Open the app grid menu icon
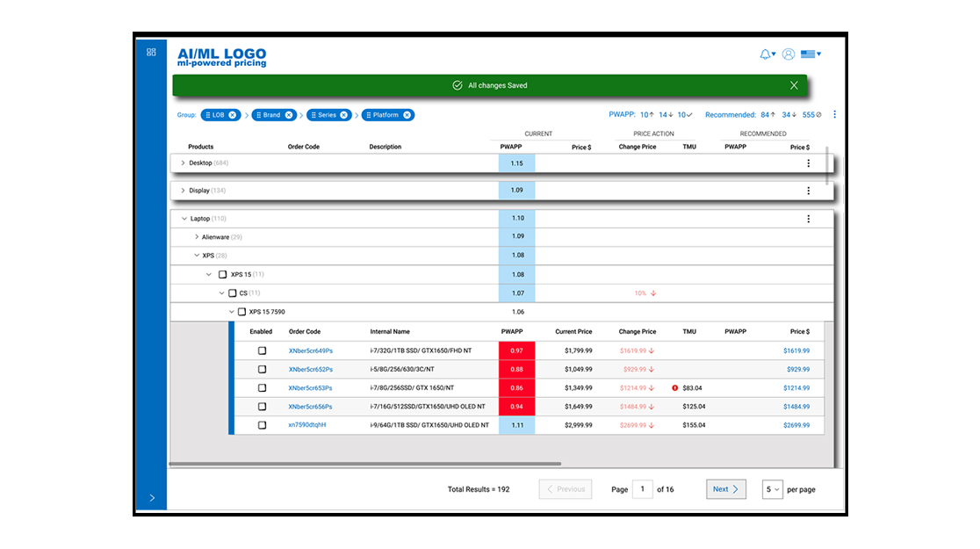This screenshot has width=980, height=549. click(x=151, y=53)
